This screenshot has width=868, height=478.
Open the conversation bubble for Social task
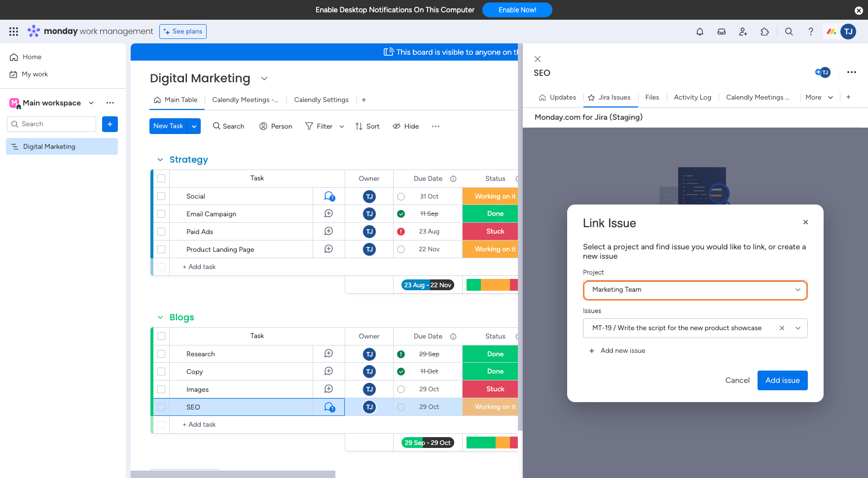[x=329, y=196]
